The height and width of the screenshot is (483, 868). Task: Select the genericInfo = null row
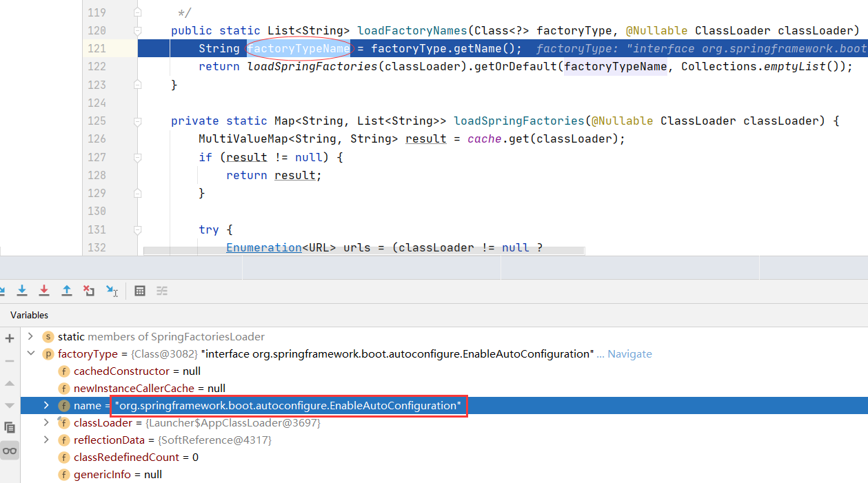pos(444,474)
